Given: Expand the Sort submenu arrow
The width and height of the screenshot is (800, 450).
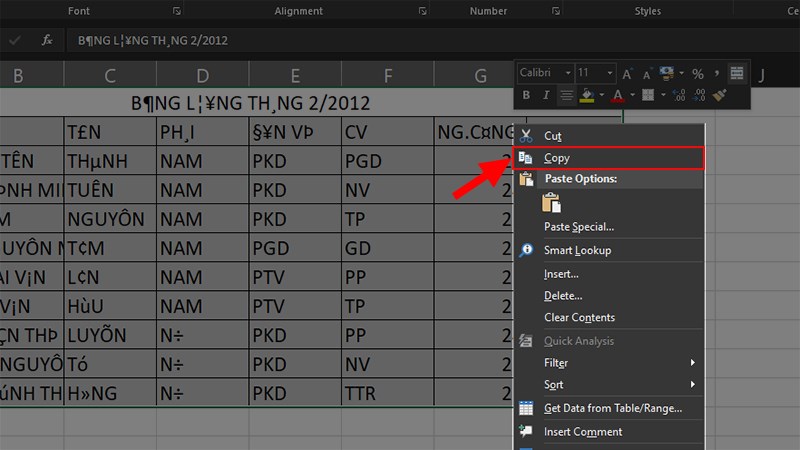Looking at the screenshot, I should (x=692, y=384).
